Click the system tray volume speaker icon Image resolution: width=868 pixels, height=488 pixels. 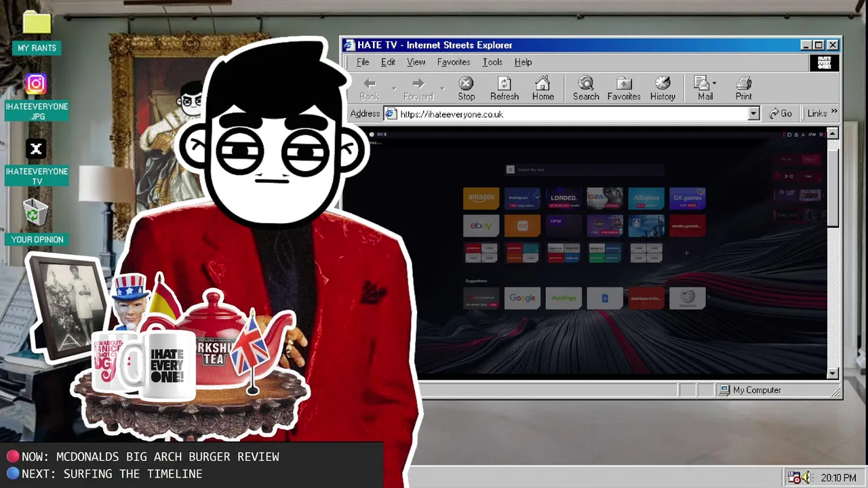point(806,479)
